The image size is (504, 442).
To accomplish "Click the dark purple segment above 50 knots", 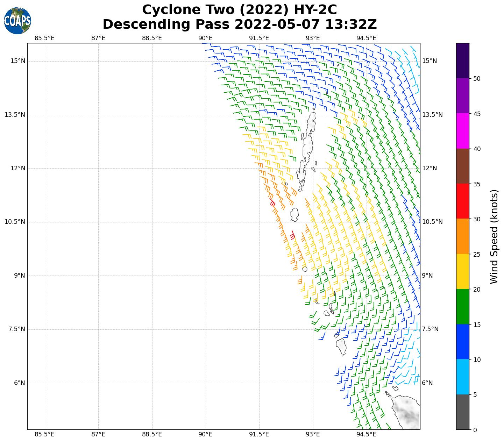I will click(462, 60).
